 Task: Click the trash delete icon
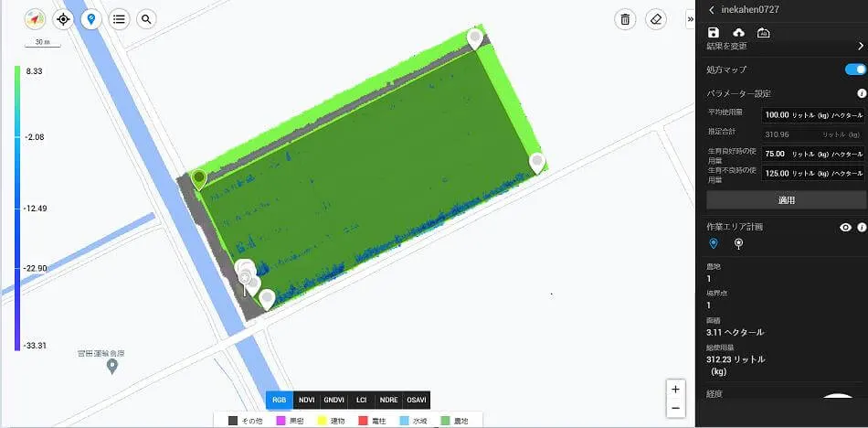click(x=625, y=19)
